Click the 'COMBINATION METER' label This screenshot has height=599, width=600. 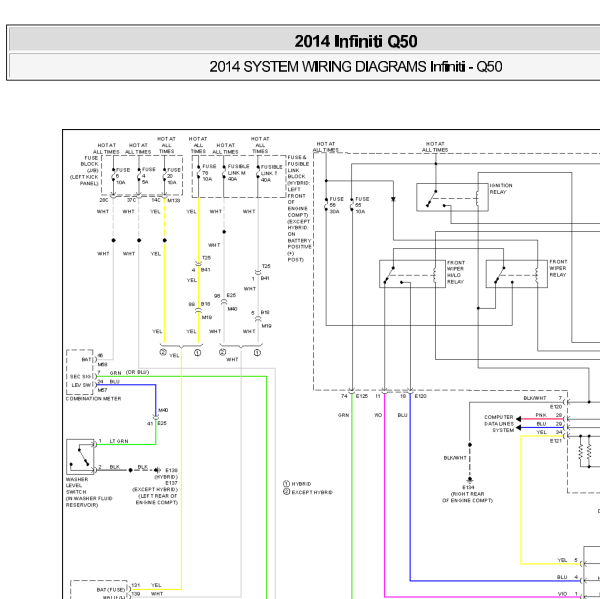93,398
